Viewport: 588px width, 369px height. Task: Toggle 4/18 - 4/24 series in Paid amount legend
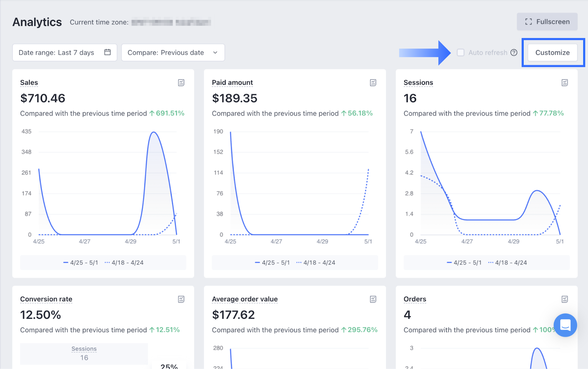point(316,263)
